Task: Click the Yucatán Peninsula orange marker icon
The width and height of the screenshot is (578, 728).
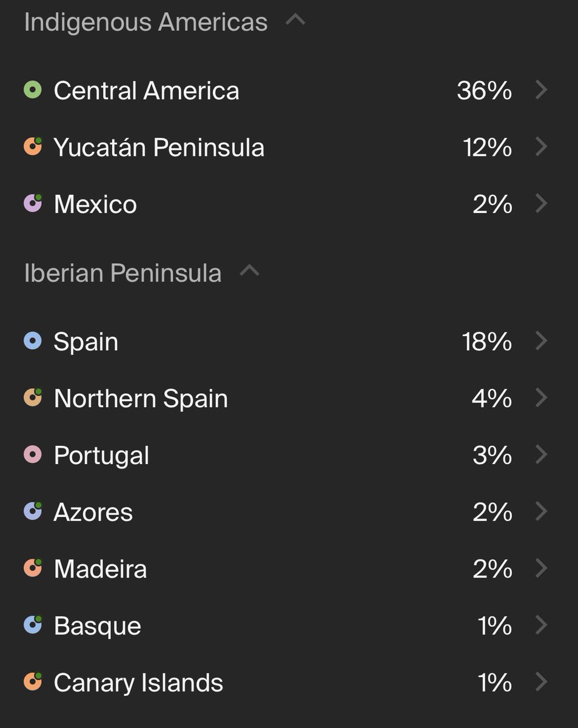Action: click(x=33, y=147)
